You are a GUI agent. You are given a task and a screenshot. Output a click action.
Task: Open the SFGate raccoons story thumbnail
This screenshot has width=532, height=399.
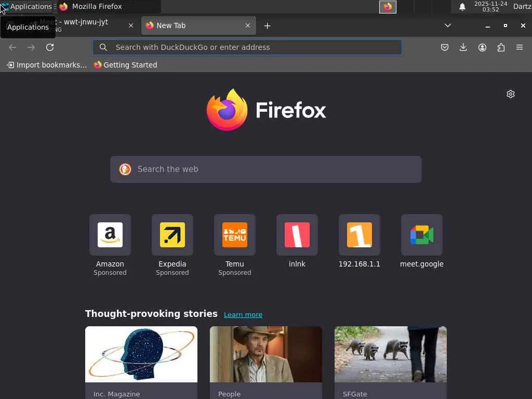tap(391, 354)
